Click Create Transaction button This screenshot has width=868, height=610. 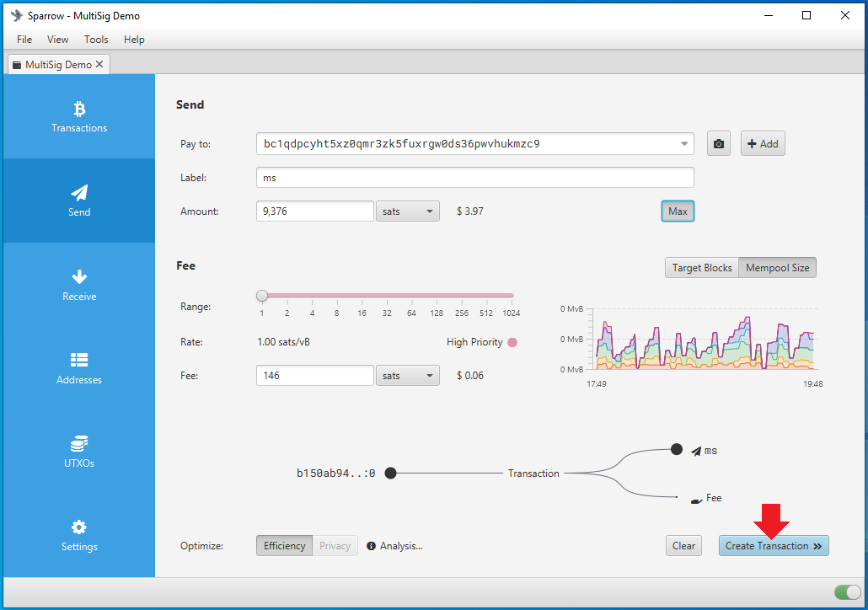pos(774,546)
